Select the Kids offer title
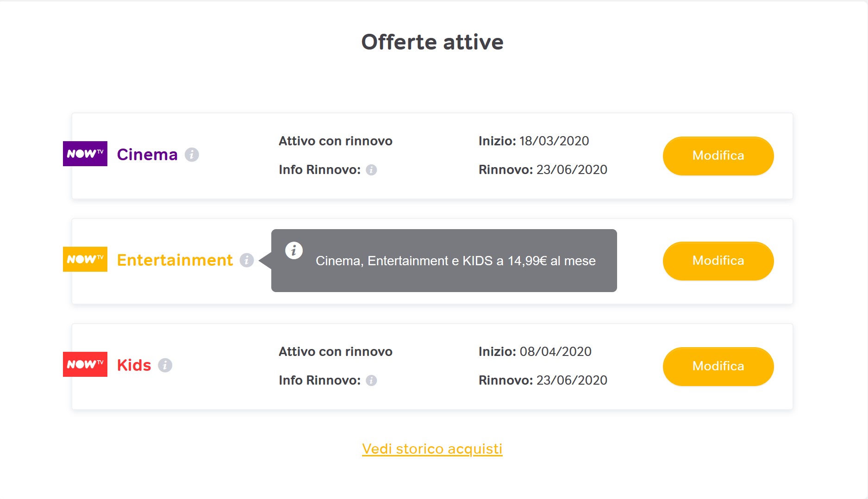868x499 pixels. click(134, 365)
